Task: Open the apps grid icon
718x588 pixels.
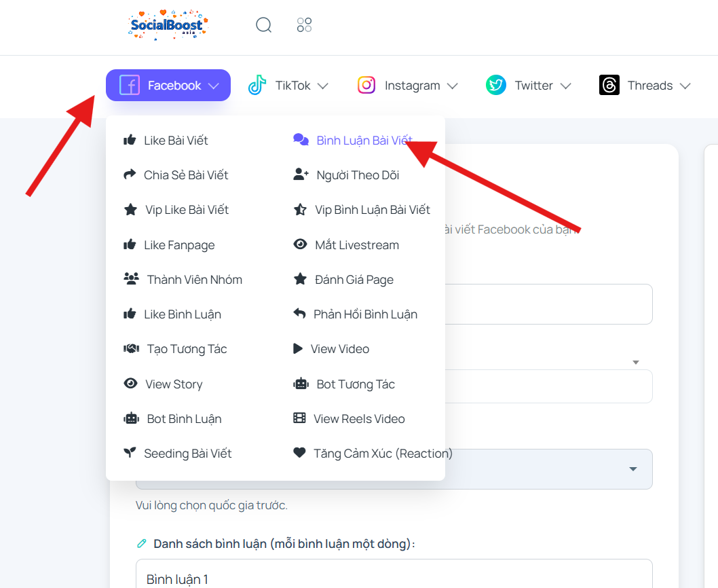Action: pos(305,24)
